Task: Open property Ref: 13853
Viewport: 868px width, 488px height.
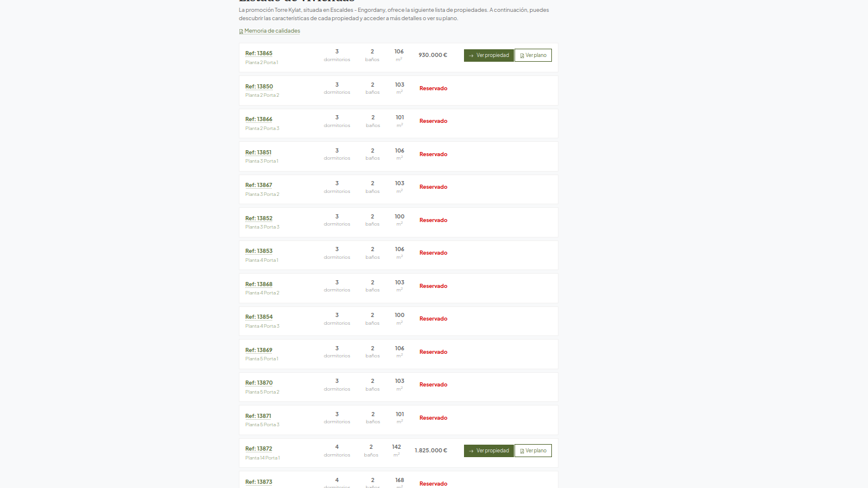Action: click(259, 251)
